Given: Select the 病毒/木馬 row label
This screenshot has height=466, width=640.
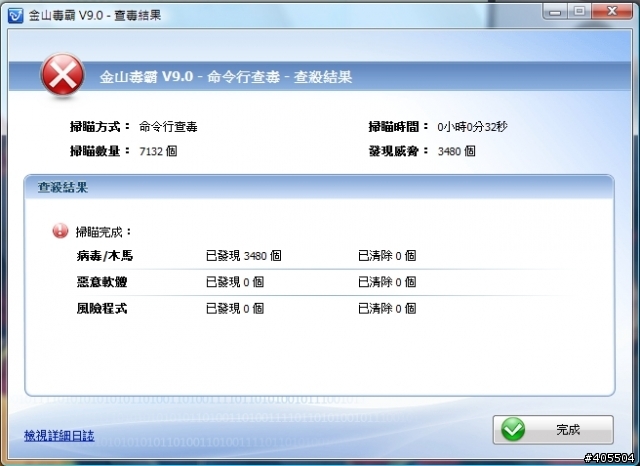Looking at the screenshot, I should (x=105, y=256).
